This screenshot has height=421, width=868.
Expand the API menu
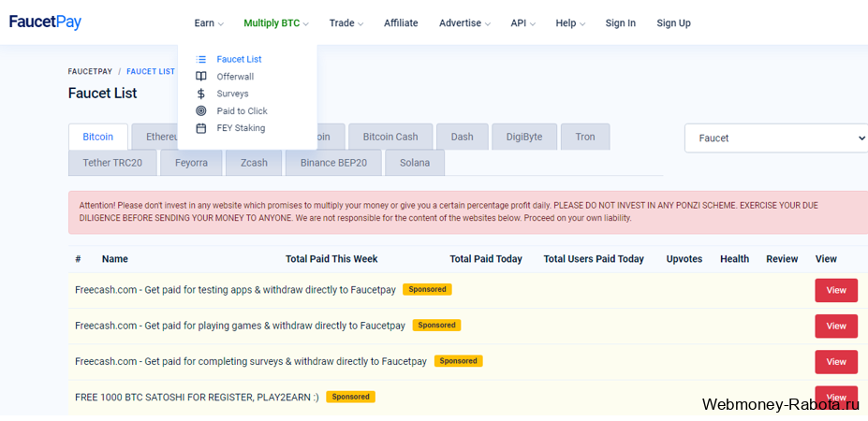(x=523, y=23)
